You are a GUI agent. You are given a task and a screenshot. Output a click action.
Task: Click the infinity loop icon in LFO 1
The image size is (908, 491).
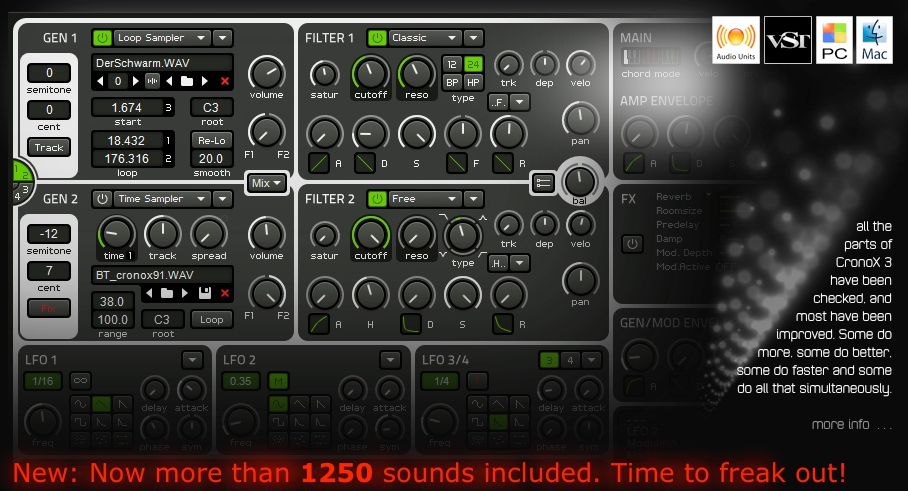[78, 380]
